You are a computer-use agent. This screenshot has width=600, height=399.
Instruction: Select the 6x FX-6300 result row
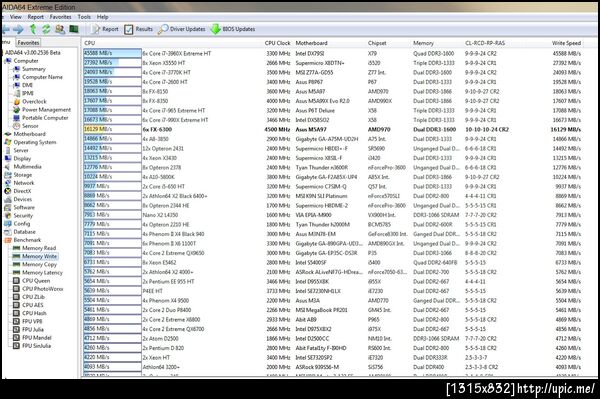pyautogui.click(x=332, y=129)
